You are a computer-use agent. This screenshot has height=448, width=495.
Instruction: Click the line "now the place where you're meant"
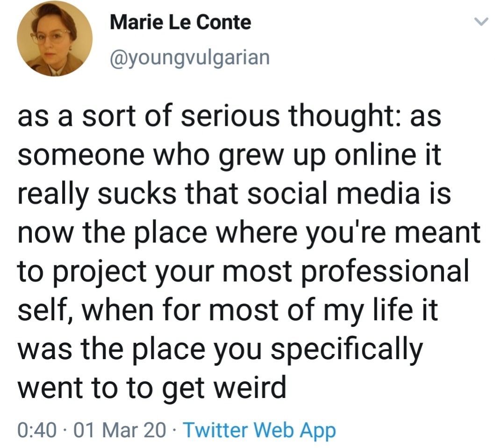[x=249, y=232]
